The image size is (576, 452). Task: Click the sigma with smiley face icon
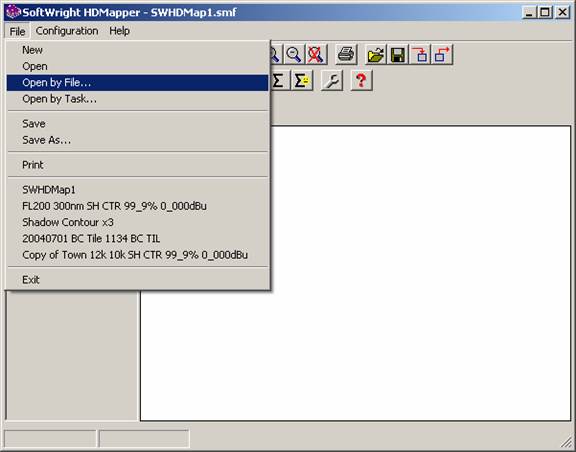coord(302,80)
